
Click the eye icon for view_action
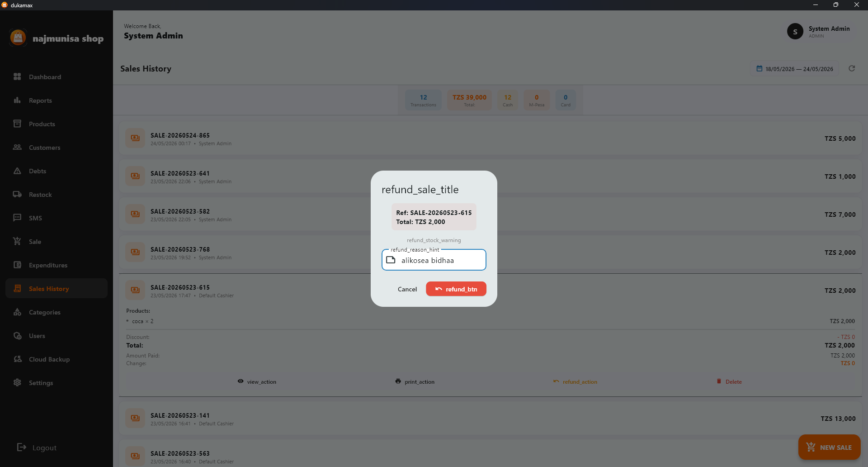(241, 381)
